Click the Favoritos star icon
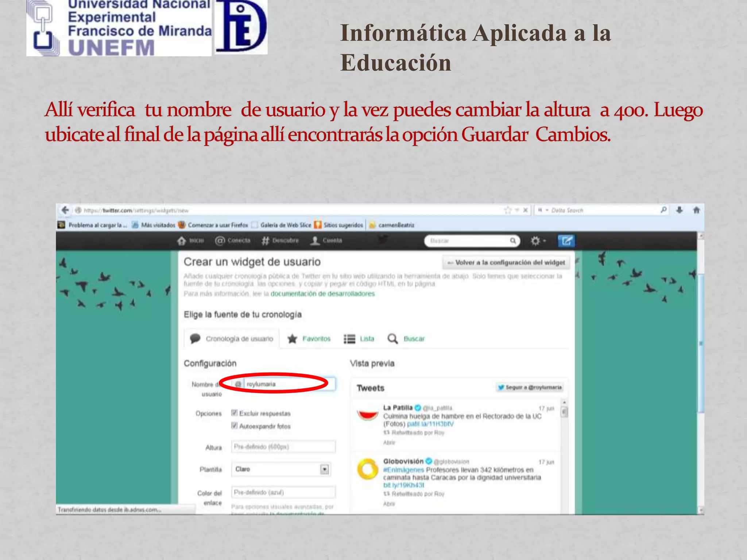The height and width of the screenshot is (560, 747). [292, 339]
